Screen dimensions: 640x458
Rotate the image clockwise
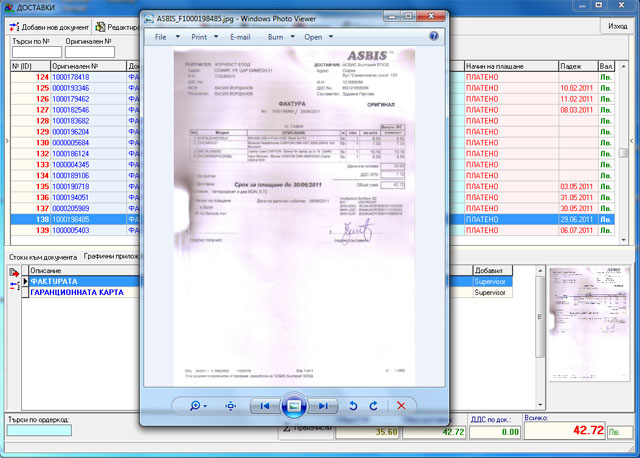click(x=373, y=406)
